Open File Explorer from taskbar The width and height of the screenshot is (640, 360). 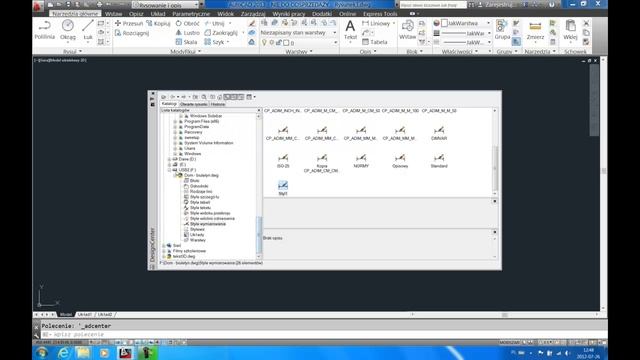(x=84, y=353)
